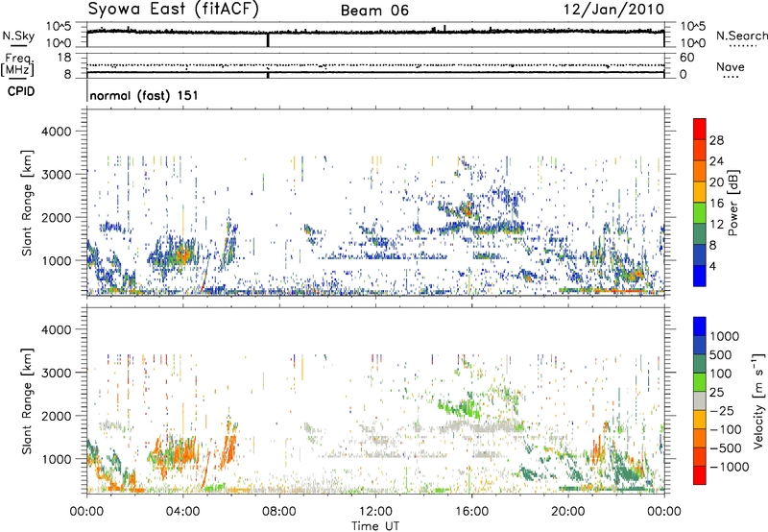Image resolution: width=768 pixels, height=532 pixels.
Task: Click the red segment atop the Power color bar
Action: pos(700,130)
